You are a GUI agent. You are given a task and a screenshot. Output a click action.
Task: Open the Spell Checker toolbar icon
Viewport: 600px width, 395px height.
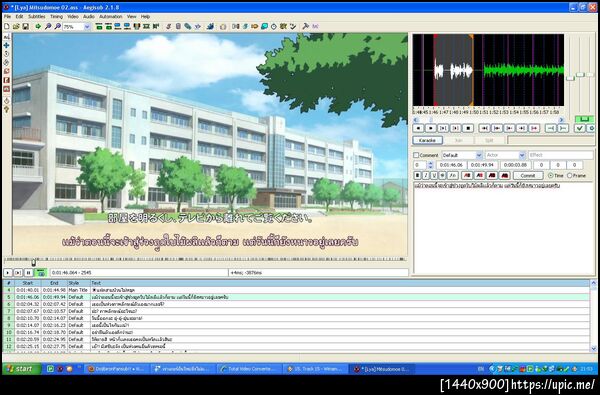click(293, 26)
